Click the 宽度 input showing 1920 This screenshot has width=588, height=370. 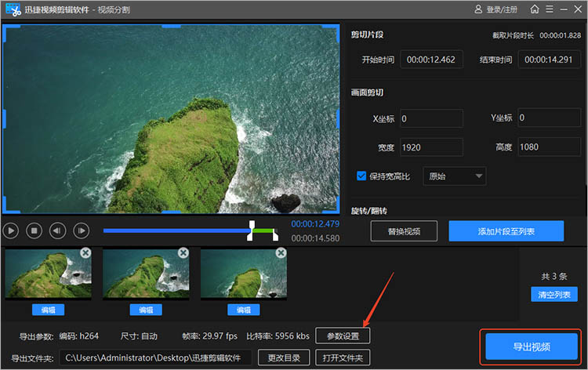pos(431,147)
